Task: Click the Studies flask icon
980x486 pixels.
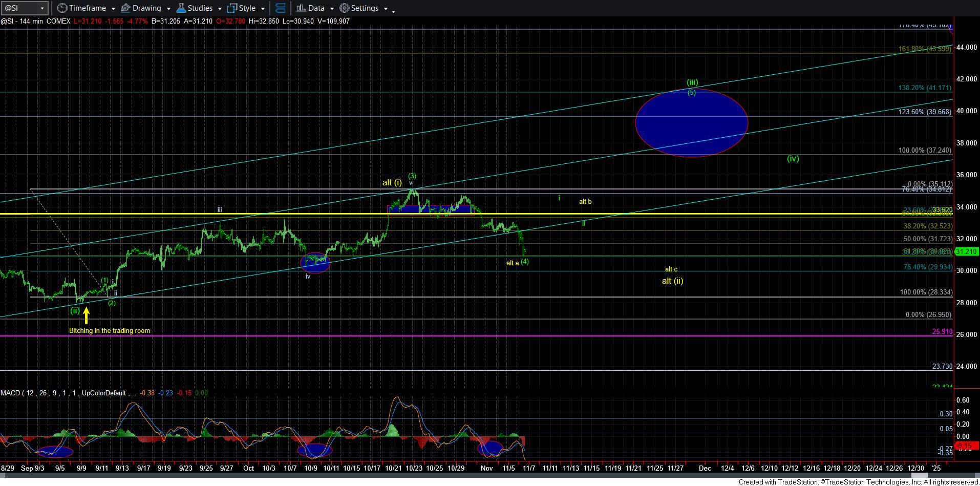Action: tap(181, 8)
